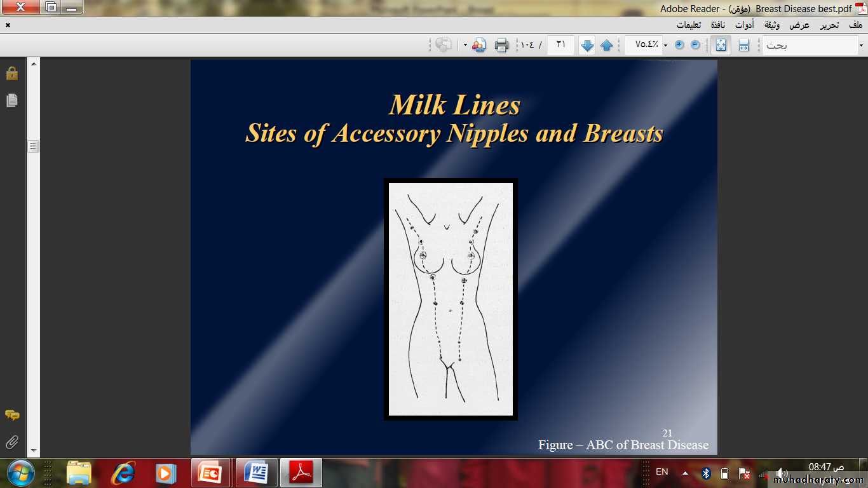Image resolution: width=868 pixels, height=488 pixels.
Task: Click the EN language indicator
Action: click(661, 472)
